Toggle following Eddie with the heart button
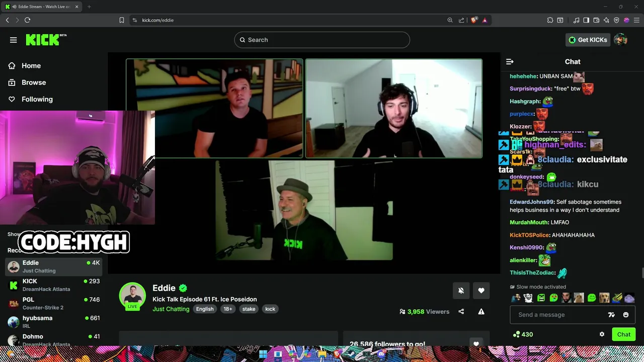The height and width of the screenshot is (362, 644). pyautogui.click(x=481, y=291)
